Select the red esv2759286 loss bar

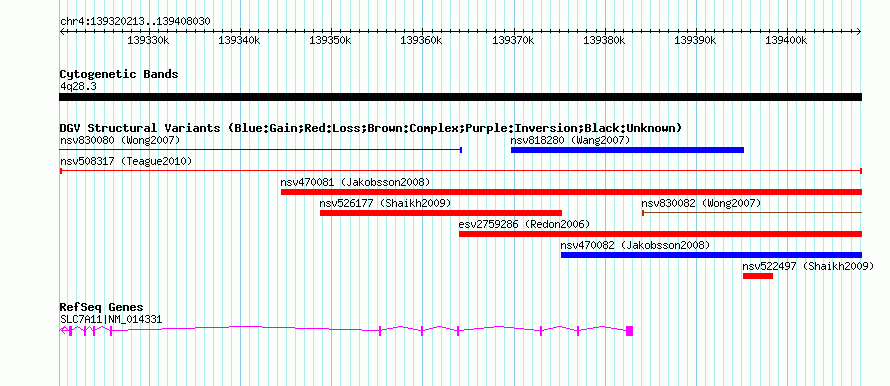pos(661,234)
